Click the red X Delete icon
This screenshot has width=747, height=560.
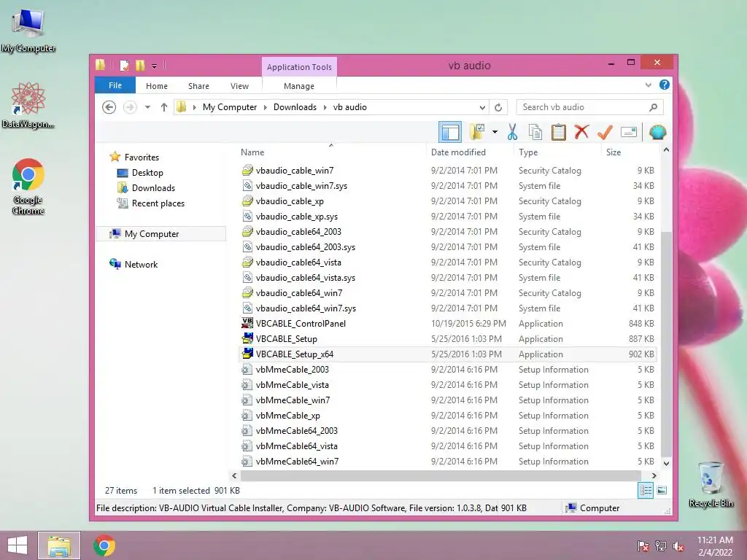coord(581,131)
